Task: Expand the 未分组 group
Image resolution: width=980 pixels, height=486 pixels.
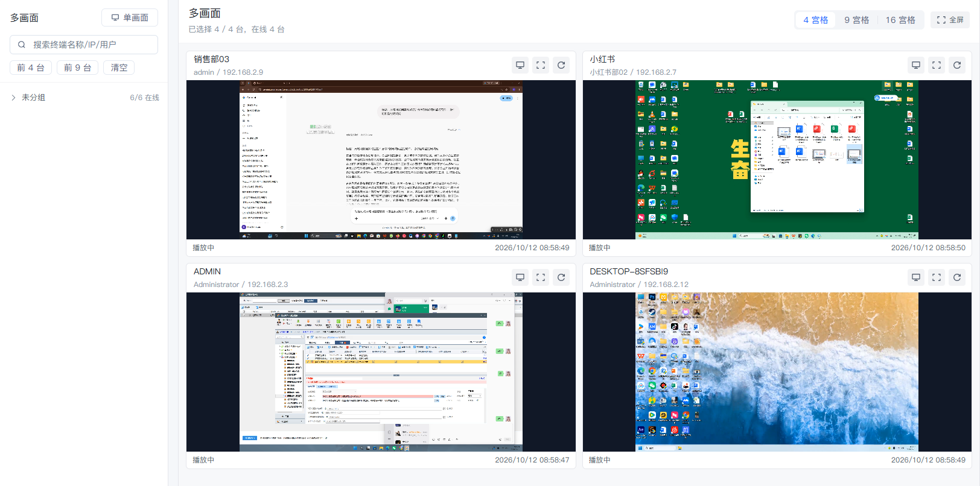Action: click(13, 98)
